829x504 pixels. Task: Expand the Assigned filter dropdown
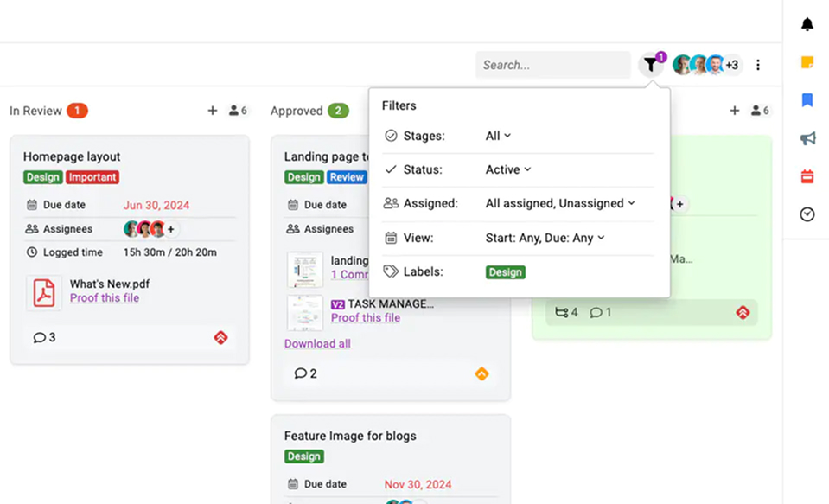559,203
